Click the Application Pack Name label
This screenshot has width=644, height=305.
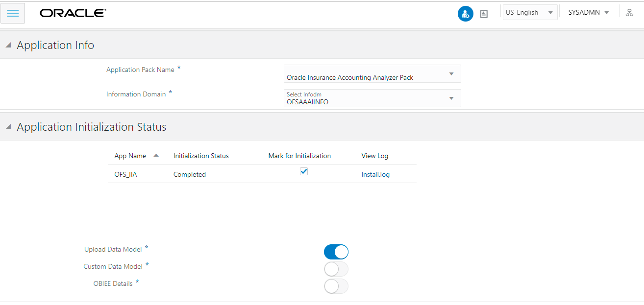click(140, 70)
